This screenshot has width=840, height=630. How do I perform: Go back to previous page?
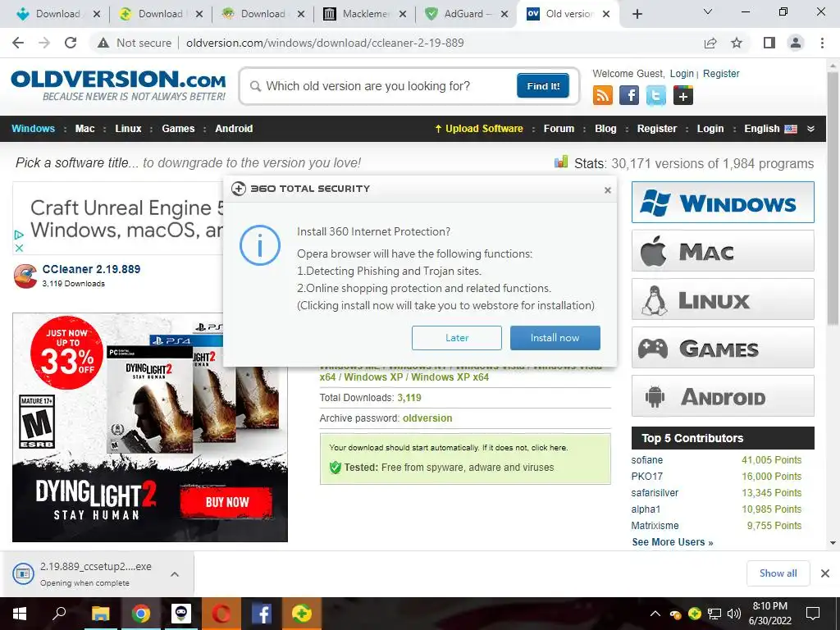tap(18, 43)
